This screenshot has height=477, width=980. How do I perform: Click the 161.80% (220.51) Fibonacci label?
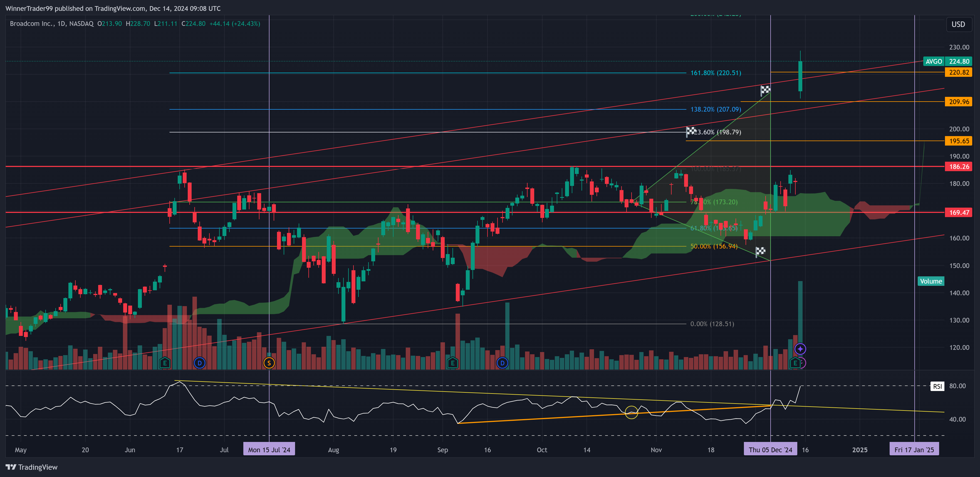click(716, 73)
